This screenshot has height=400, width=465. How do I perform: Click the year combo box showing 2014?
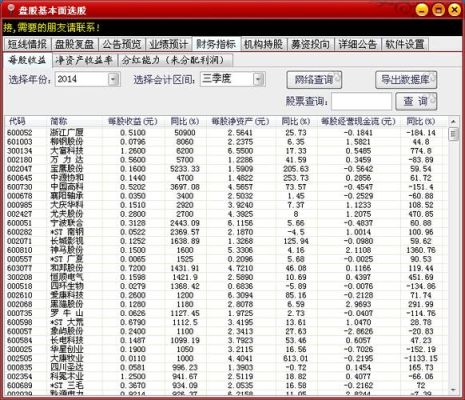(87, 79)
